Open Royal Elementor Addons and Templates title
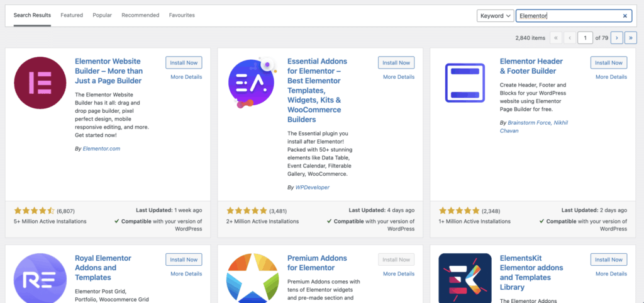 tap(103, 268)
